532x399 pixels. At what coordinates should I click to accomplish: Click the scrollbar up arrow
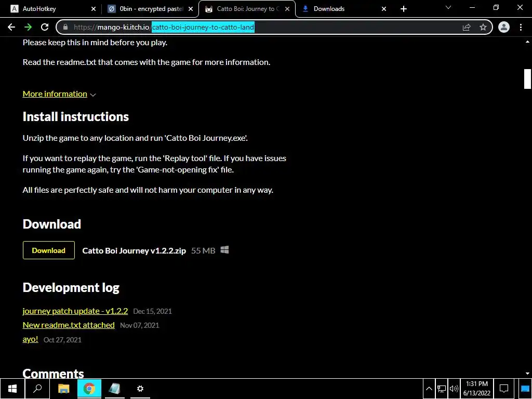point(527,42)
